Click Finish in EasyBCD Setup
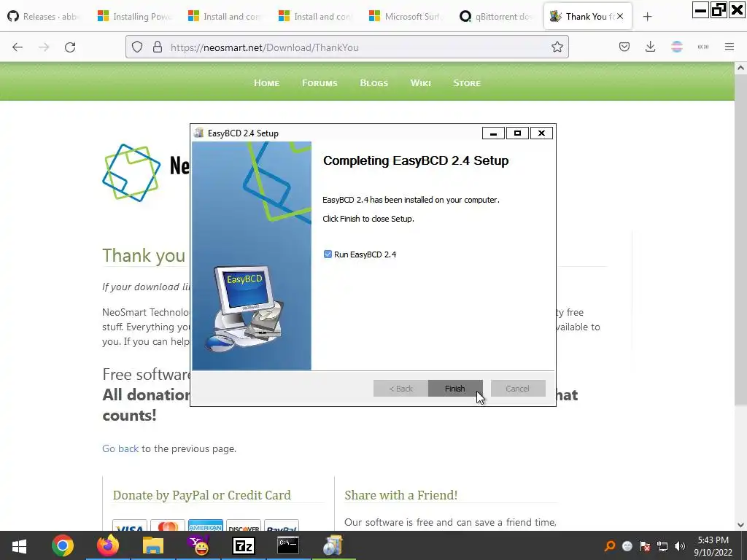This screenshot has width=747, height=560. point(455,389)
